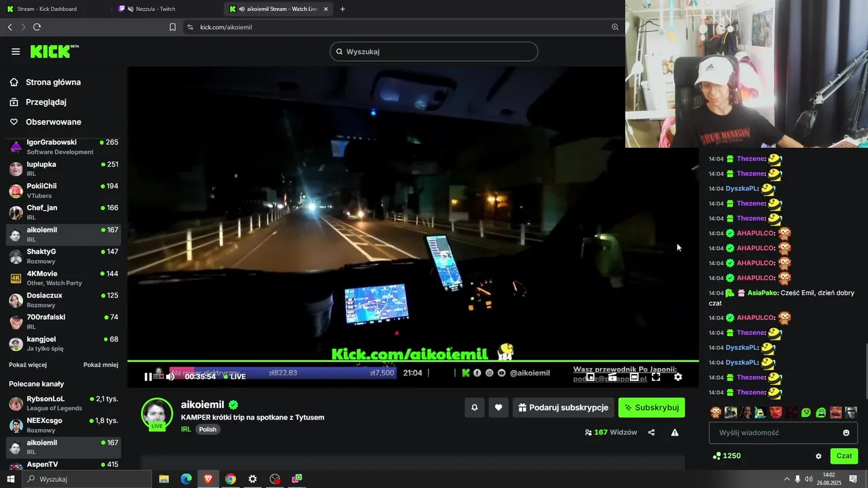
Task: Show hidden system tray icons
Action: point(787,479)
